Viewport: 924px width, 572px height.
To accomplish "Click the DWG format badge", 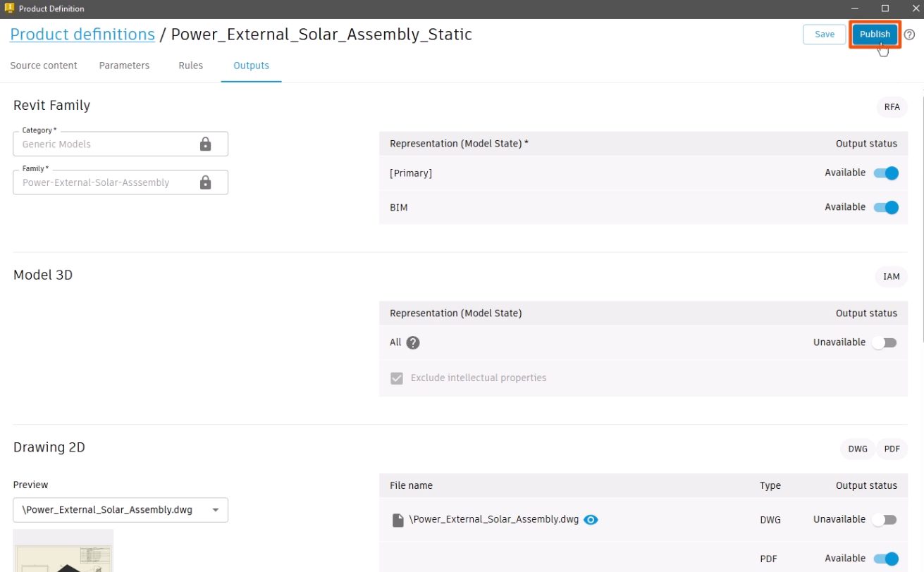I will coord(857,449).
